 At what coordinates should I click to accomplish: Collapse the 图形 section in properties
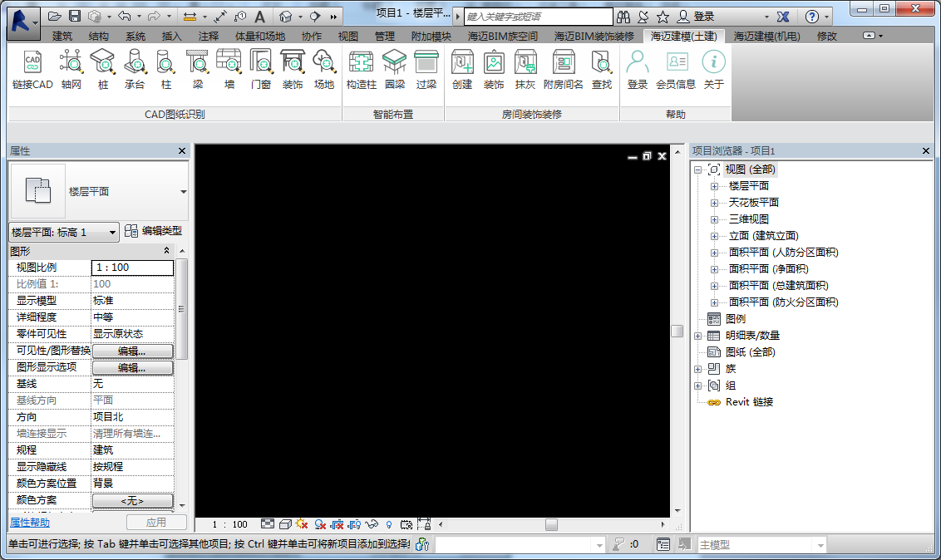(x=166, y=251)
